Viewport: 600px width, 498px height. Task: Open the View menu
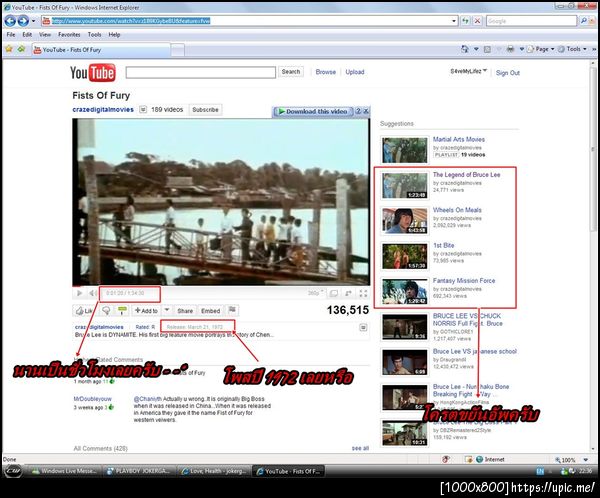click(x=45, y=34)
